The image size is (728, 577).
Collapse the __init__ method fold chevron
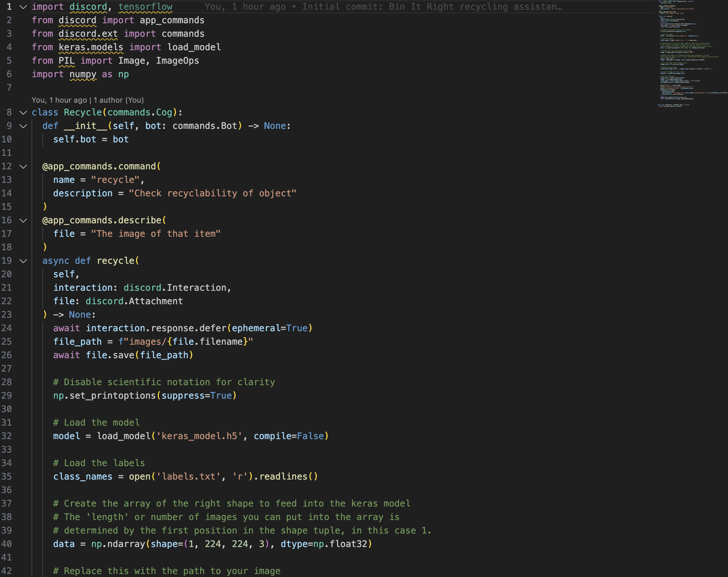(23, 126)
